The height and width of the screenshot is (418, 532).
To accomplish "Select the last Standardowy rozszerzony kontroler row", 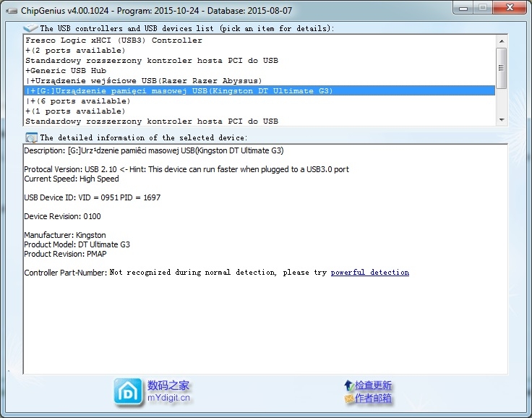I will coord(259,121).
